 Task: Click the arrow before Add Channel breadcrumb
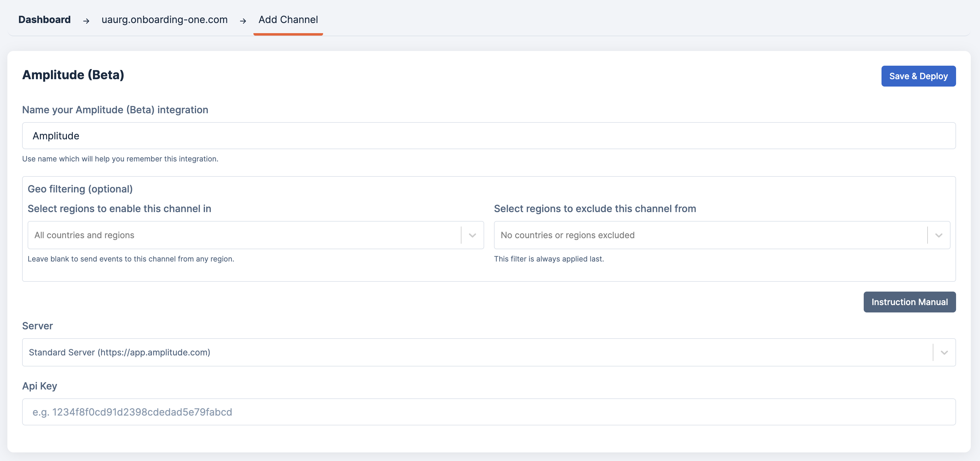(243, 21)
